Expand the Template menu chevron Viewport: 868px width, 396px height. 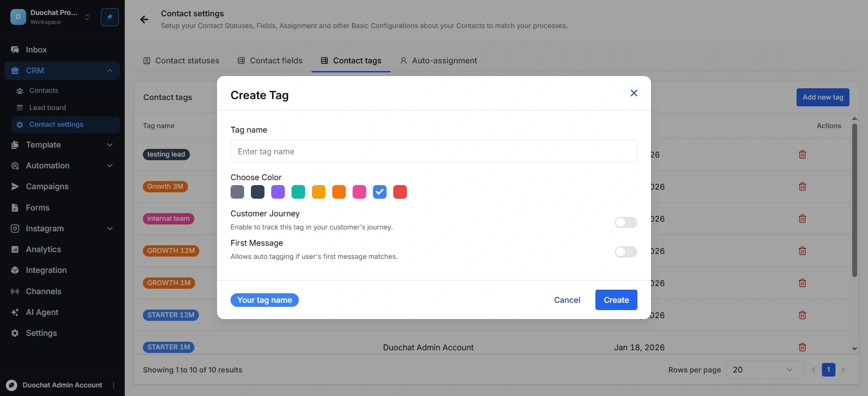[110, 145]
